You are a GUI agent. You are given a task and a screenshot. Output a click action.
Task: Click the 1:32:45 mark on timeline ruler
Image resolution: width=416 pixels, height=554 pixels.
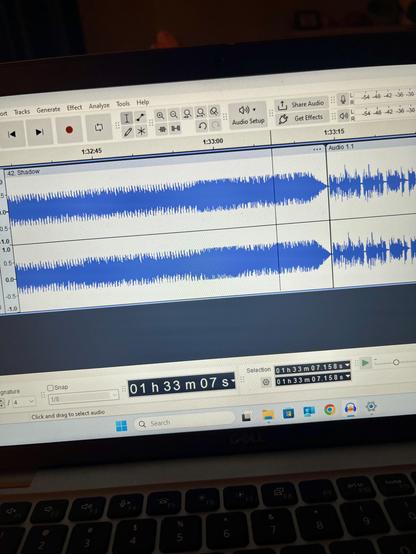92,152
